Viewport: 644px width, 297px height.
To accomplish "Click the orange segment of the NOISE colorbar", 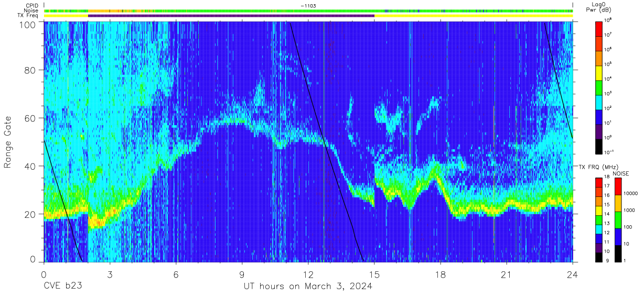I will coord(618,203).
